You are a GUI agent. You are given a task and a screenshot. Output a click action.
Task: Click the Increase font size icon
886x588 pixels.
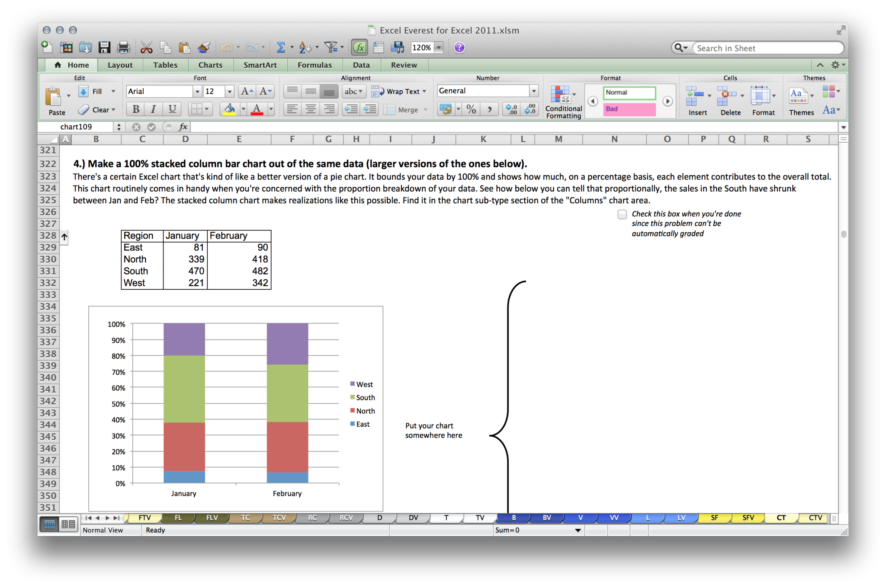(x=247, y=91)
